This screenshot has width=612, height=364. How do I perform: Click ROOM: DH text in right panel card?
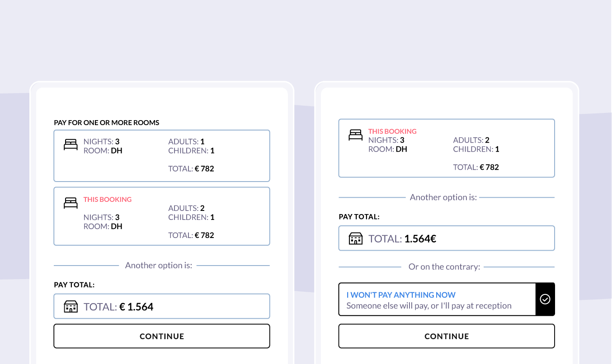388,149
